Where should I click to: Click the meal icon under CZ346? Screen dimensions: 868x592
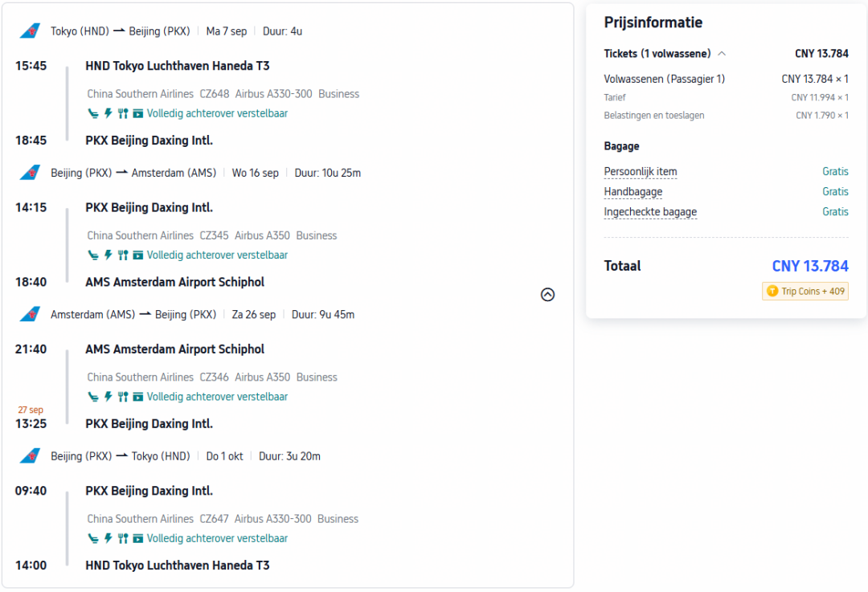[x=123, y=397]
